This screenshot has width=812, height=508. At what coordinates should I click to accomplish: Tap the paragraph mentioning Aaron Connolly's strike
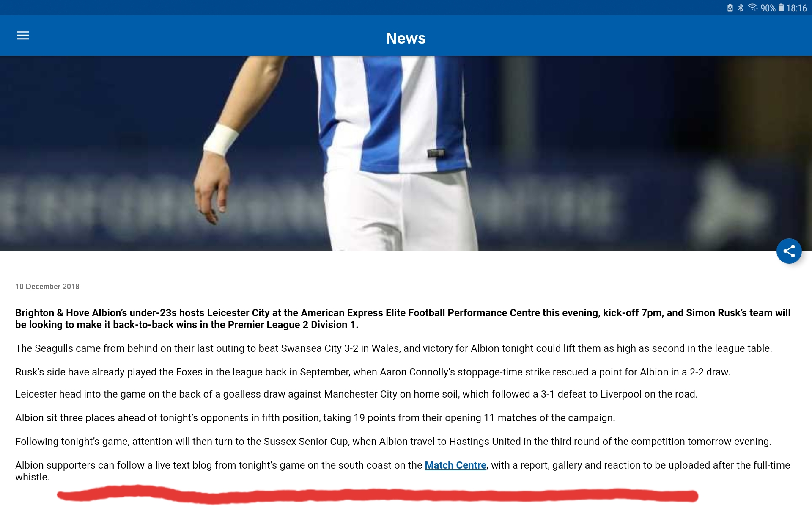pos(373,372)
